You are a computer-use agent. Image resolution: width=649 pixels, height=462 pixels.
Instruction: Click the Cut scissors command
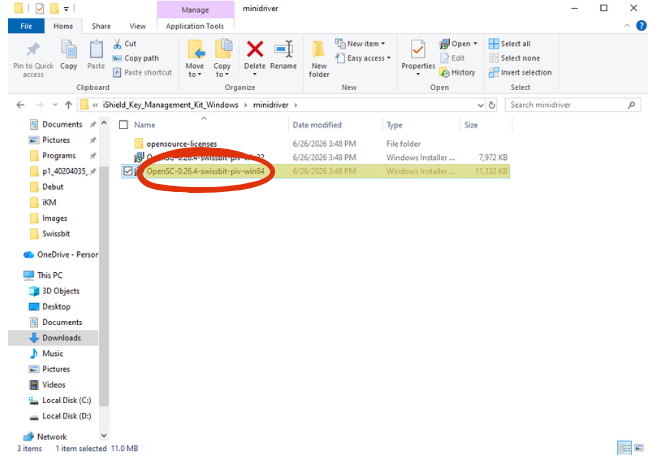coord(125,43)
